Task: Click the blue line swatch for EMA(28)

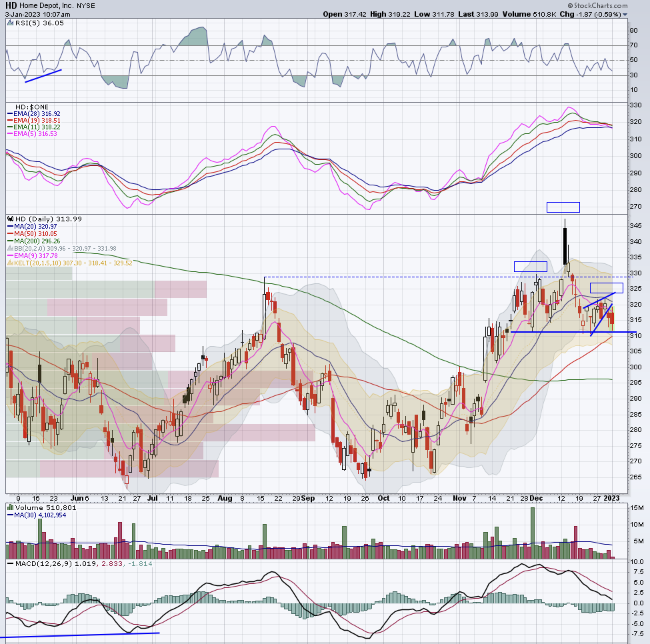Action: coord(10,114)
